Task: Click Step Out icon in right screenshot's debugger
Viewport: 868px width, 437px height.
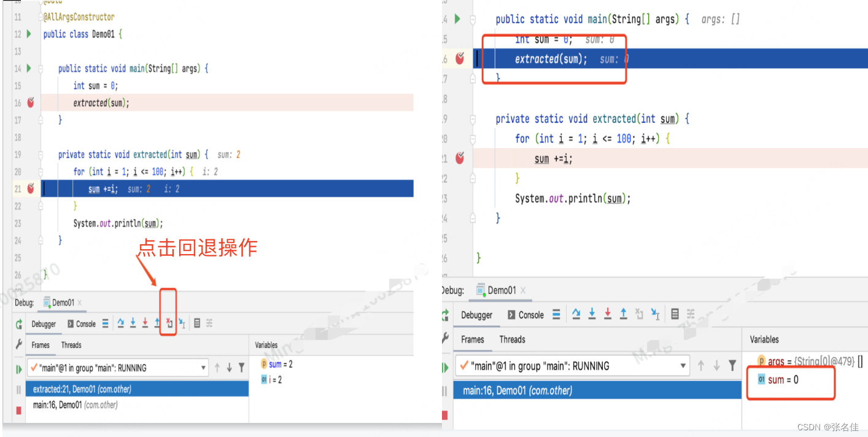Action: [x=623, y=314]
